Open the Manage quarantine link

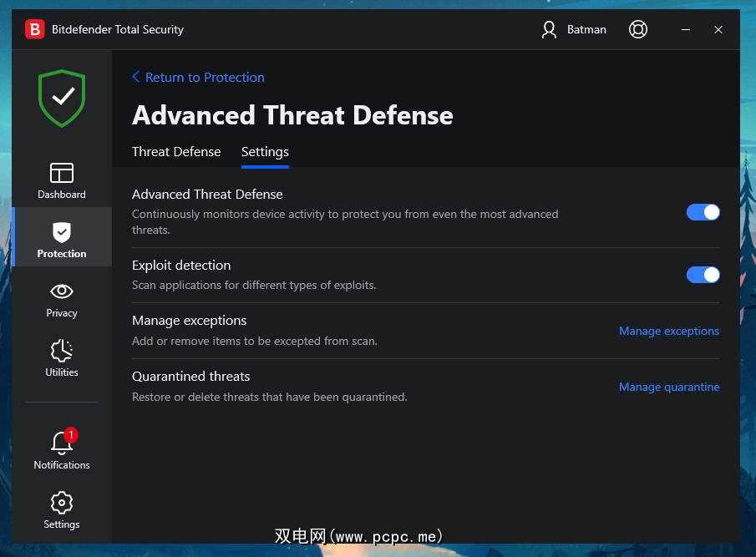[668, 387]
